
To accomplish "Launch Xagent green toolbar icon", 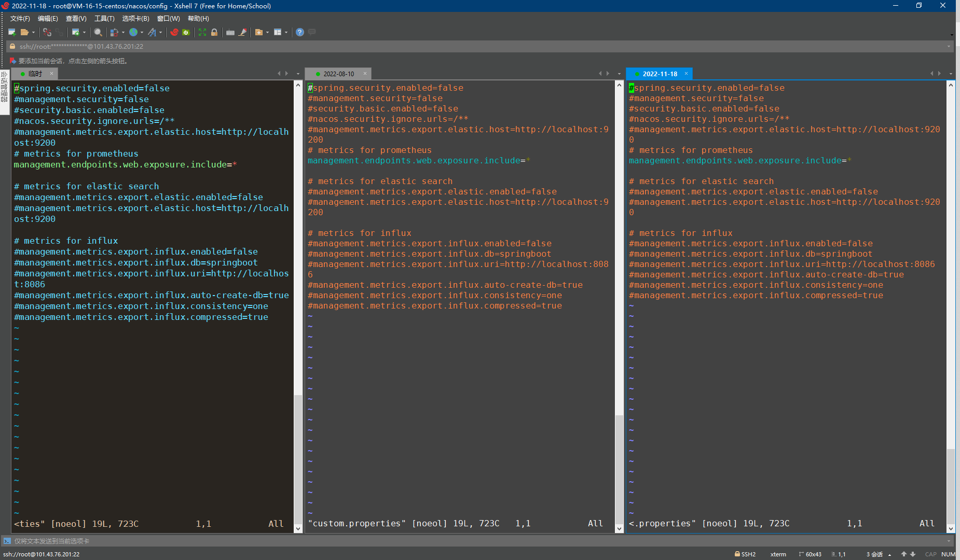I will pos(186,32).
